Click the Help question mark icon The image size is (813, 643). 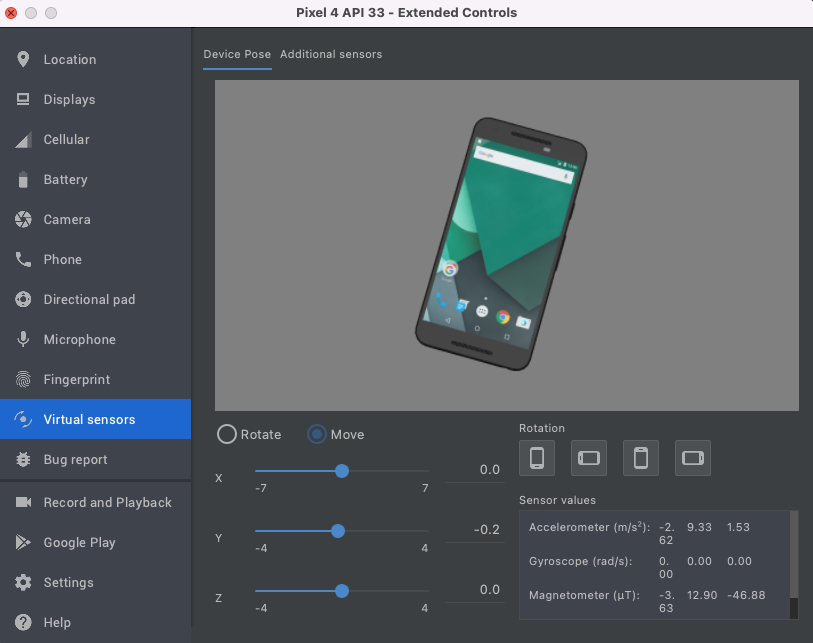coord(23,622)
